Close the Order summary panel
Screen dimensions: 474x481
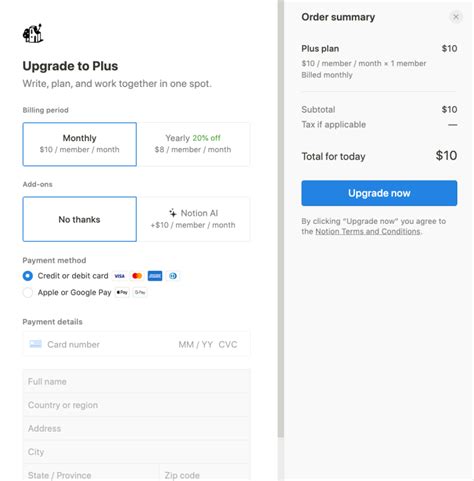click(x=456, y=17)
